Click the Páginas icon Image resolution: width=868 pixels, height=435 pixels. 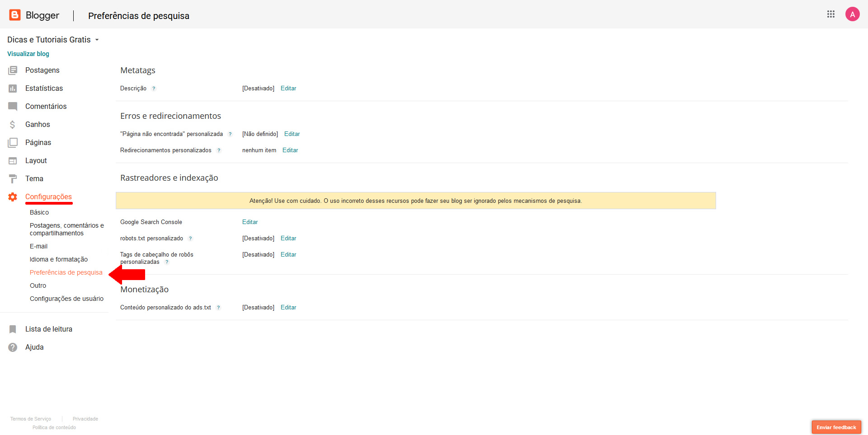(13, 143)
